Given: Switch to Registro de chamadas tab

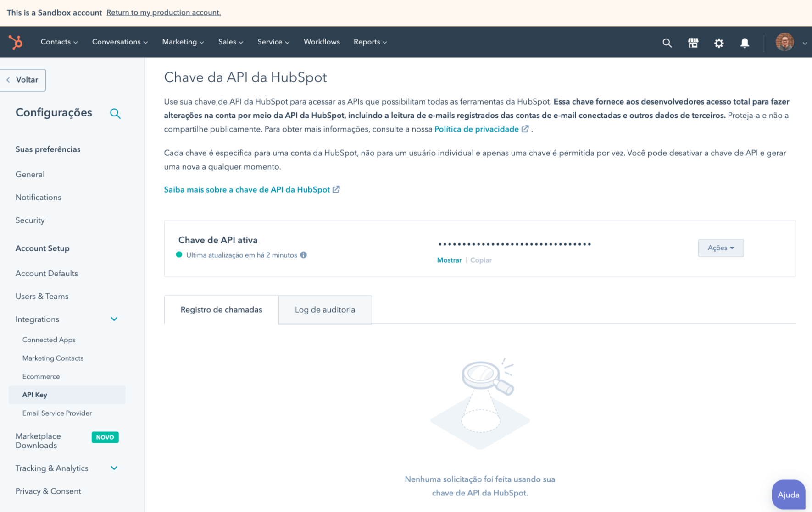Looking at the screenshot, I should [x=221, y=310].
